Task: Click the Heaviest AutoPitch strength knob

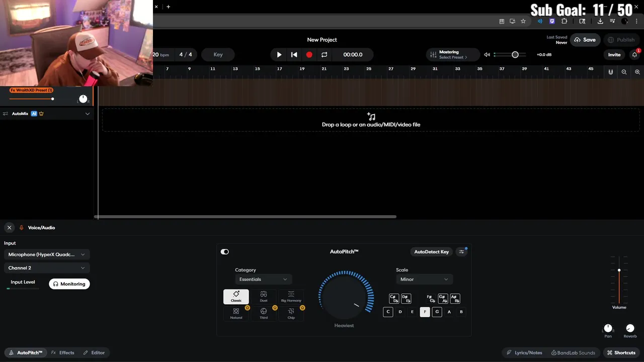Action: (x=344, y=296)
